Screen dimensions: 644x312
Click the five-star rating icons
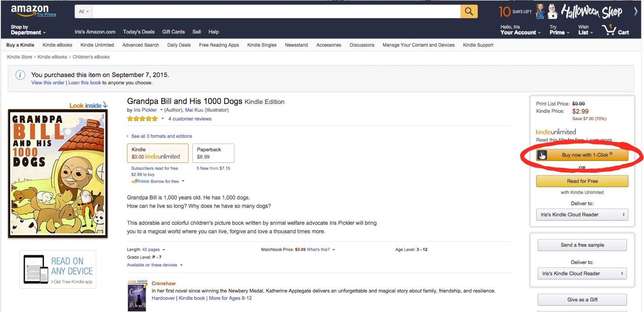click(x=142, y=119)
